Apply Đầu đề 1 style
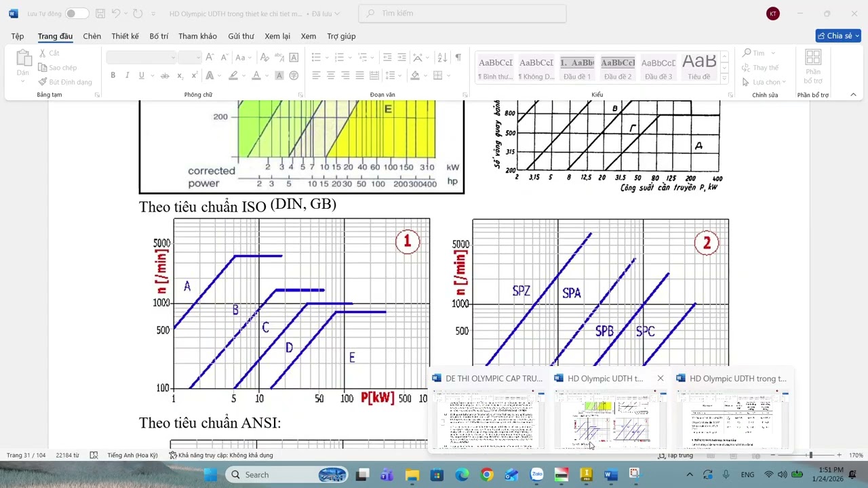 click(x=577, y=67)
